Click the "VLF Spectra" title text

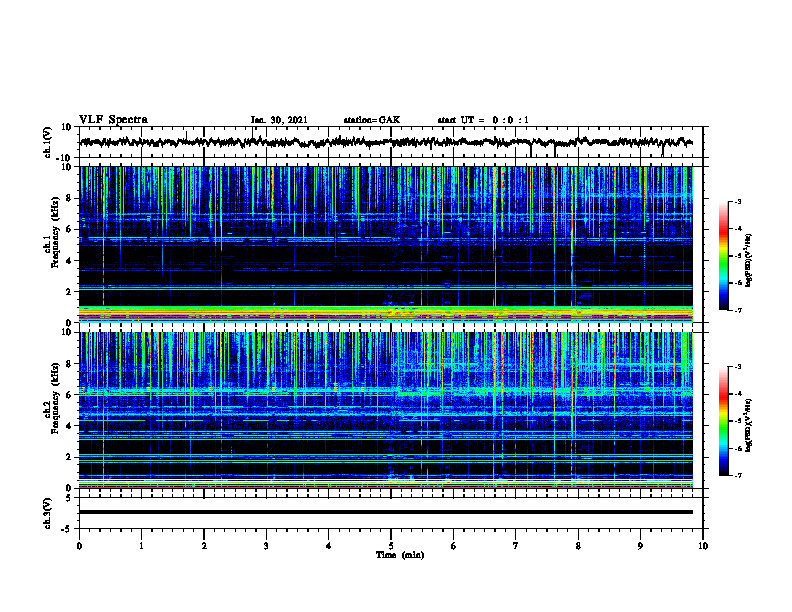[113, 119]
